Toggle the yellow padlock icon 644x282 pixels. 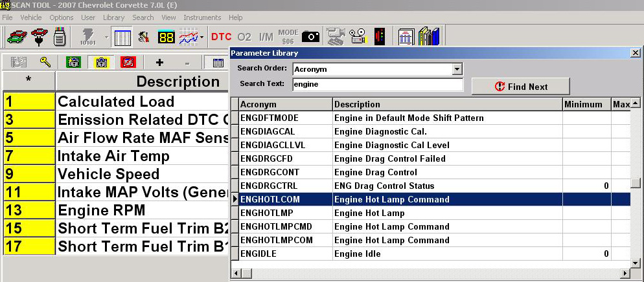(102, 63)
